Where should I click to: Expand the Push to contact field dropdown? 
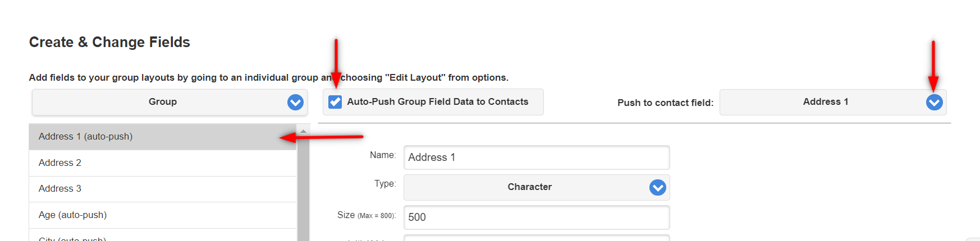point(833,103)
